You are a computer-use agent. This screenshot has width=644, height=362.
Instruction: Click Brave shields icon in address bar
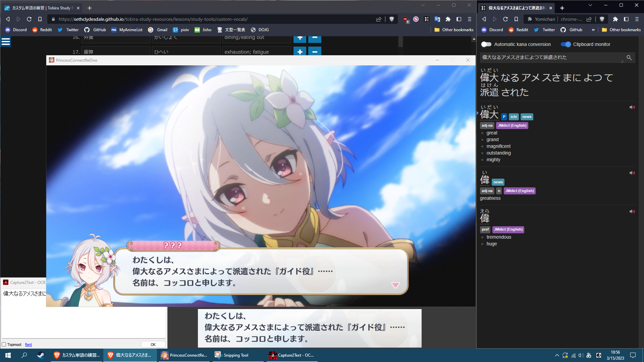pos(391,19)
